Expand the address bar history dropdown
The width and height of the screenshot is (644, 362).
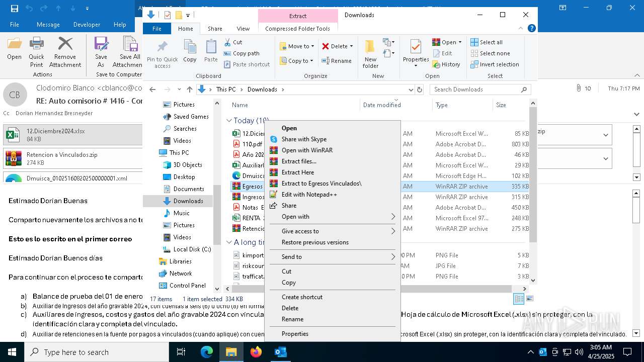[x=411, y=89]
